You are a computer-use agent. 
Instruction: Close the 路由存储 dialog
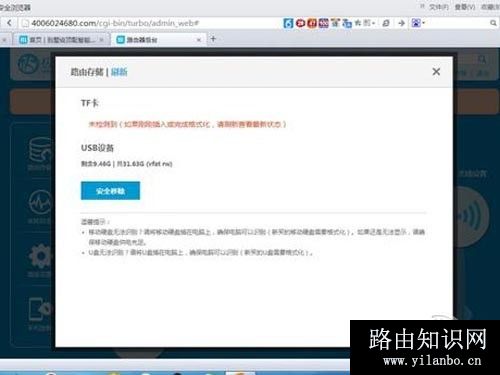pos(436,72)
